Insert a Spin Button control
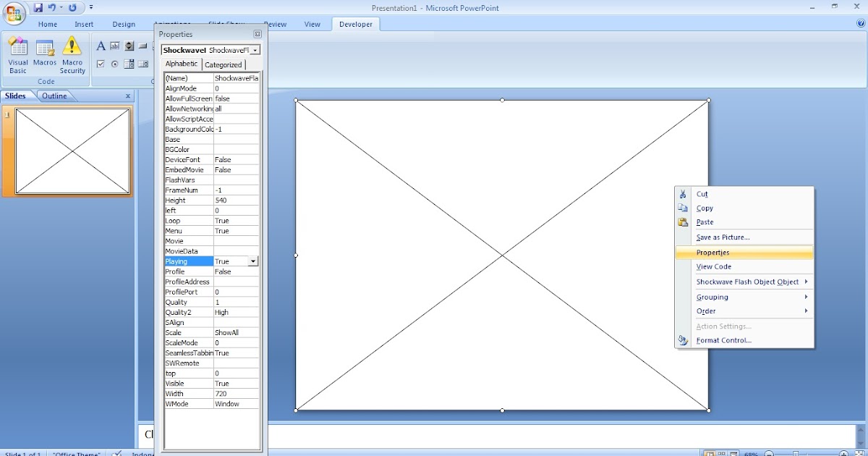This screenshot has width=868, height=456. coord(129,46)
